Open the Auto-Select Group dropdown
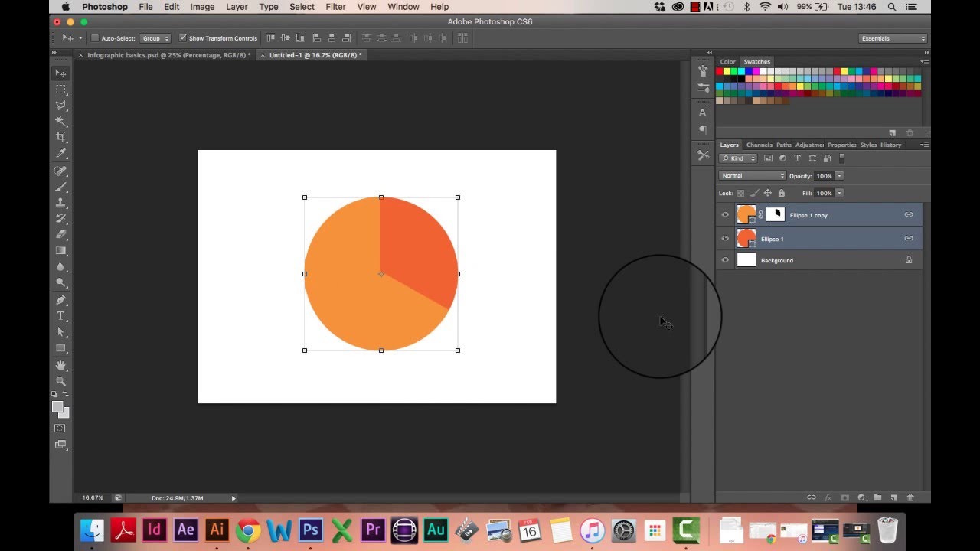Screen dimensions: 980x551 click(x=155, y=38)
